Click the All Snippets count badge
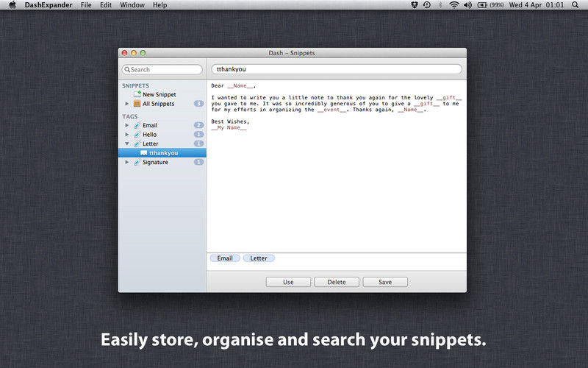 click(198, 104)
